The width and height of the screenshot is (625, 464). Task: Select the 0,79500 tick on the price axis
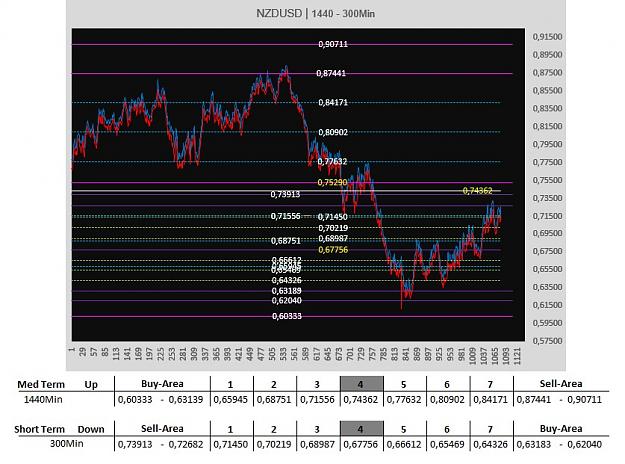click(x=547, y=144)
